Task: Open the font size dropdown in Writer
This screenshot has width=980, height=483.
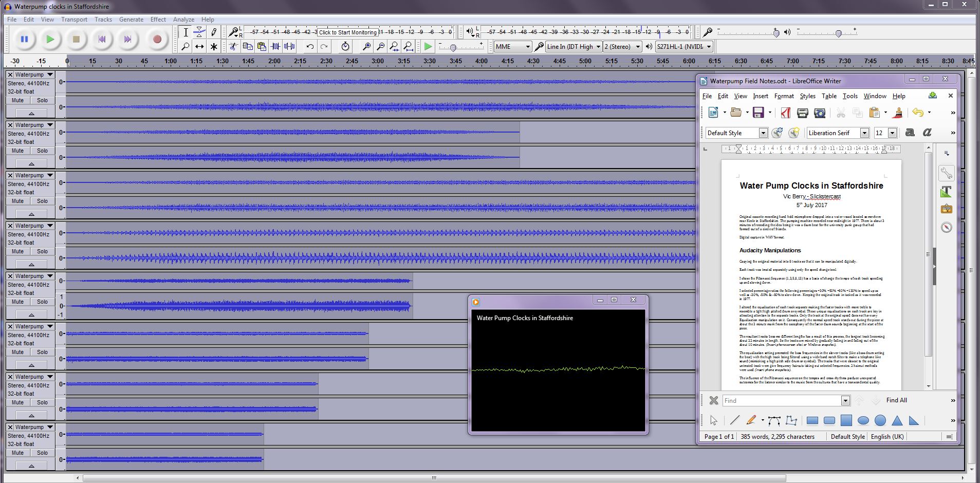Action: point(892,133)
